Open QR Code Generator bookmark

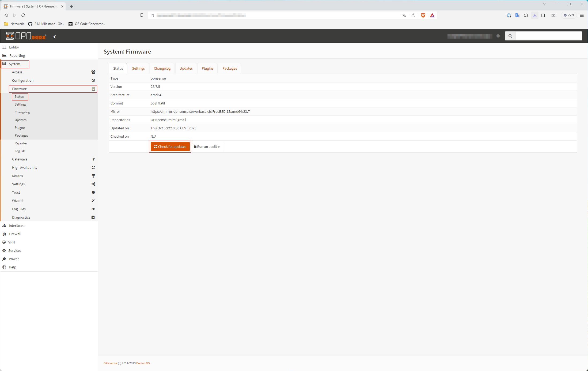[x=87, y=24]
